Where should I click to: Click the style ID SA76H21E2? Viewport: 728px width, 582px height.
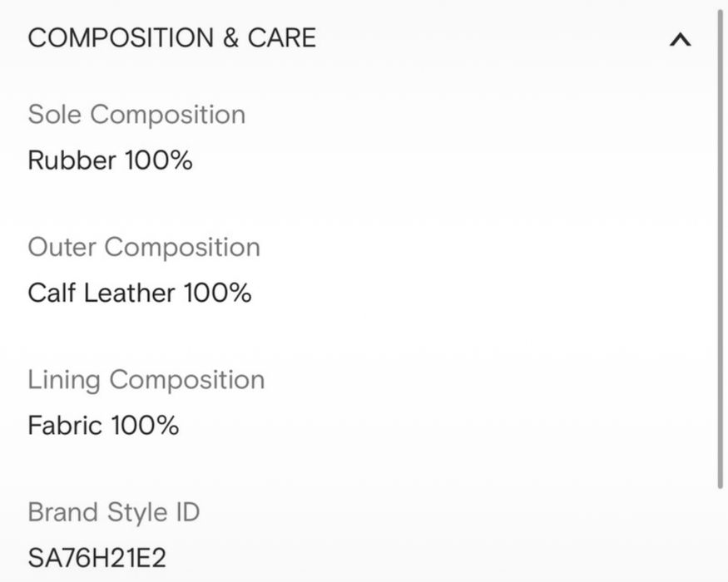pyautogui.click(x=97, y=557)
